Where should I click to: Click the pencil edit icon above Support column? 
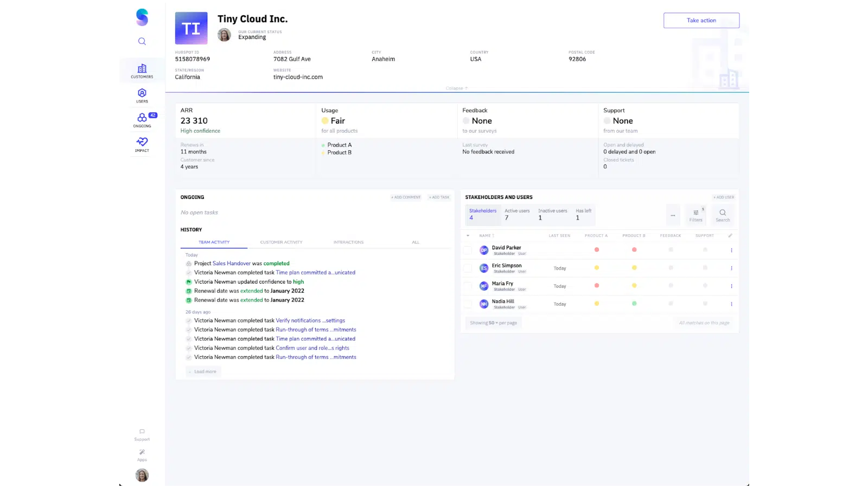731,235
